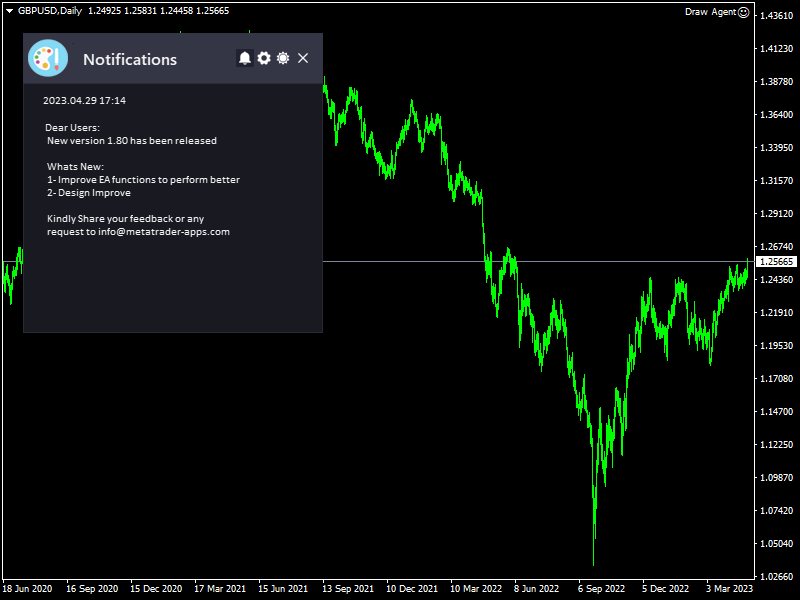800x600 pixels.
Task: Click the 1.43610 price scale value
Action: [x=776, y=16]
